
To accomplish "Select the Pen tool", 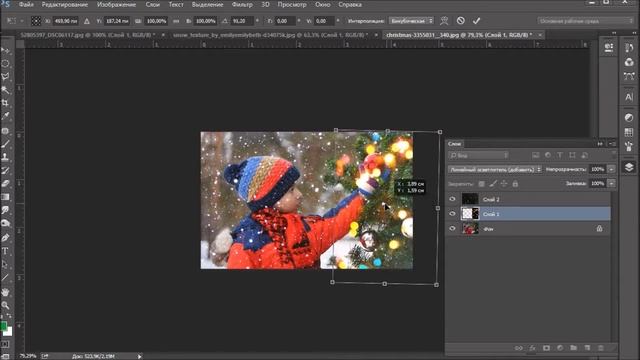I will click(5, 238).
